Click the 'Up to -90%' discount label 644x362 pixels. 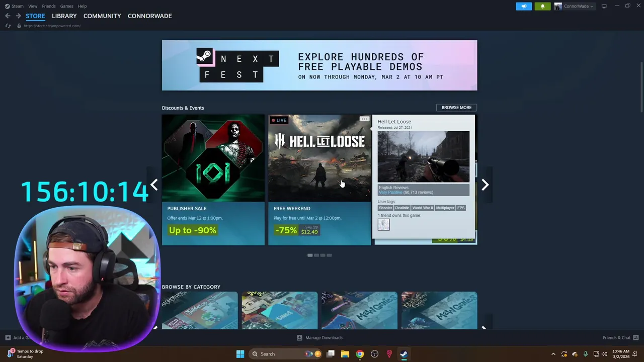pos(193,230)
